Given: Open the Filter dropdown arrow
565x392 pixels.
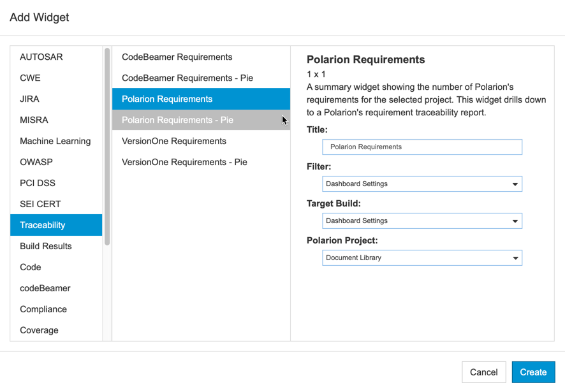Looking at the screenshot, I should click(515, 184).
